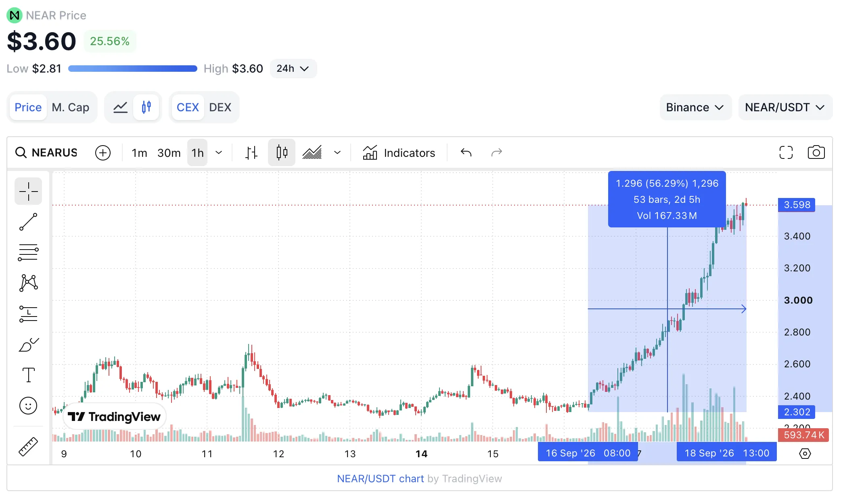Click the TradingView logo
The width and height of the screenshot is (841, 504).
115,417
